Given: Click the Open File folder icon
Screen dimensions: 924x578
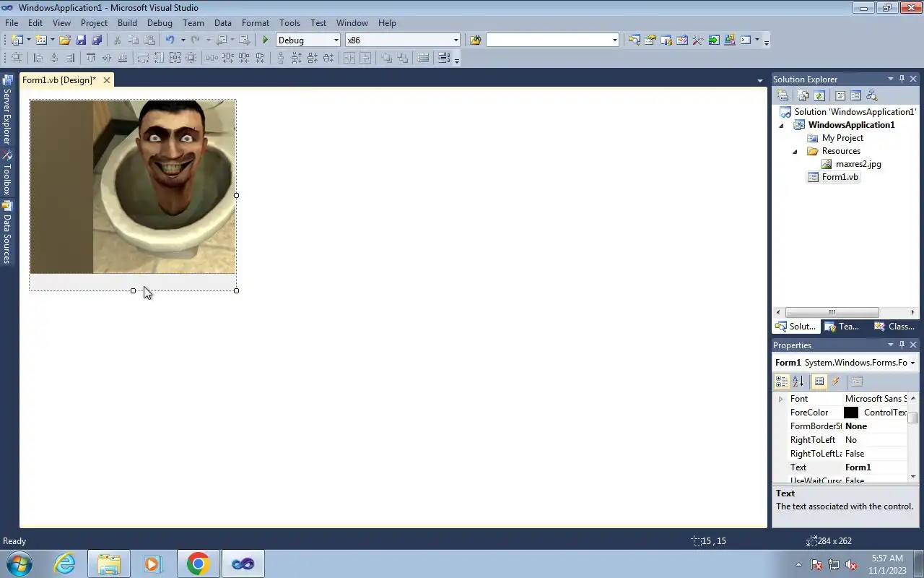Looking at the screenshot, I should (65, 40).
